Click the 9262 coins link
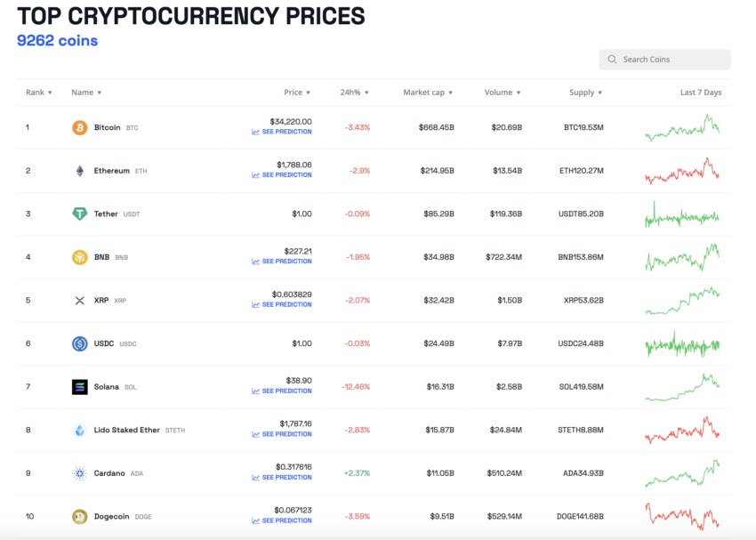 point(56,41)
